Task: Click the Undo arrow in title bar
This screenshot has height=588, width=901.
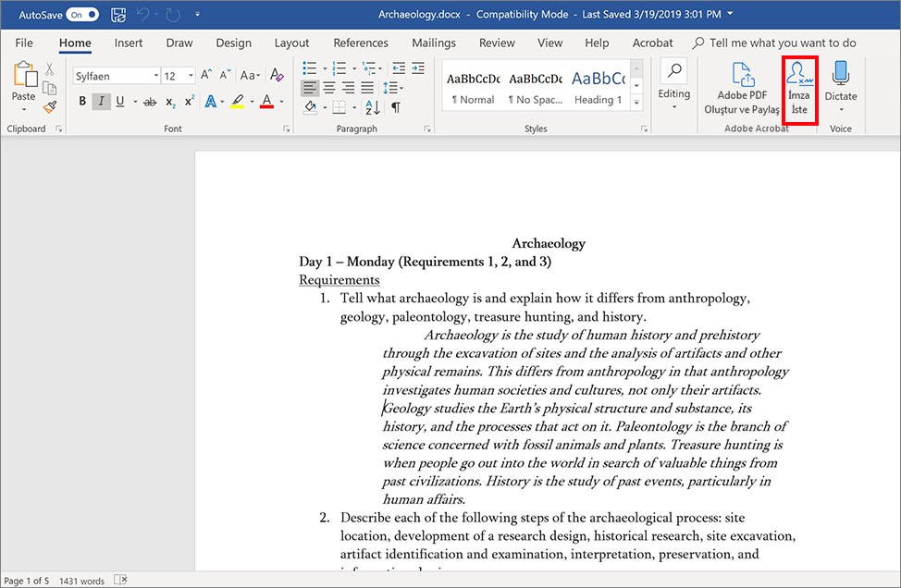Action: click(x=143, y=15)
